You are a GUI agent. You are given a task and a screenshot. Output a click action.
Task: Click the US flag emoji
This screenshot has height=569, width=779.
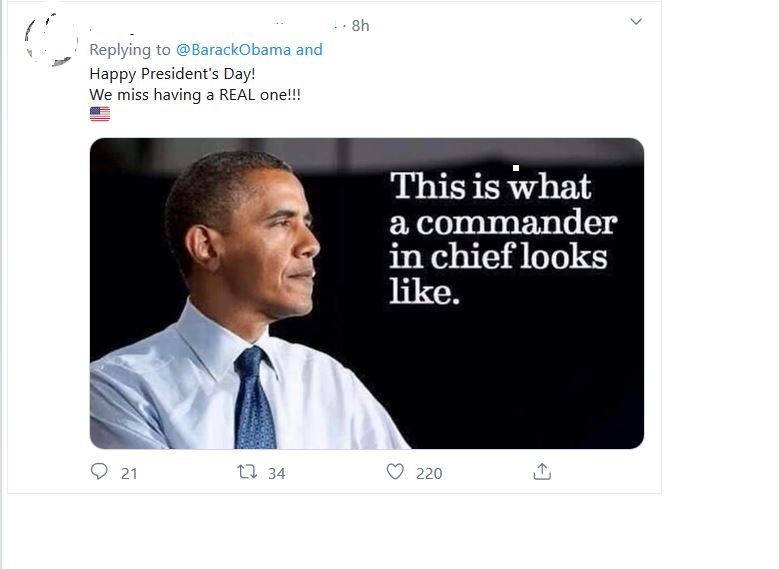100,114
